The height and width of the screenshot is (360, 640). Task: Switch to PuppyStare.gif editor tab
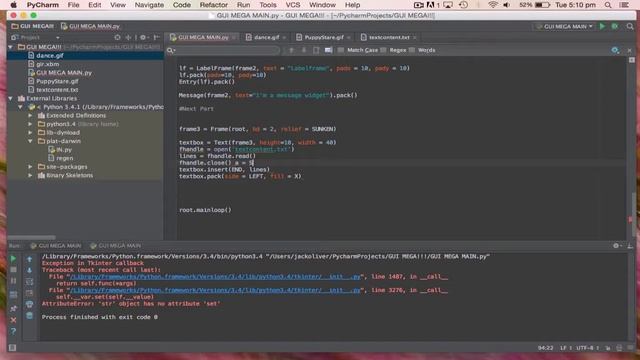[x=323, y=37]
